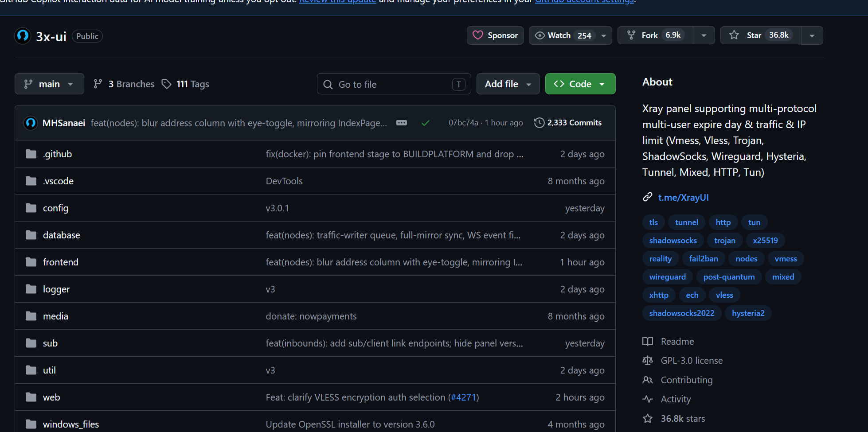The width and height of the screenshot is (868, 432).
Task: Sponsor this repository
Action: coord(495,35)
